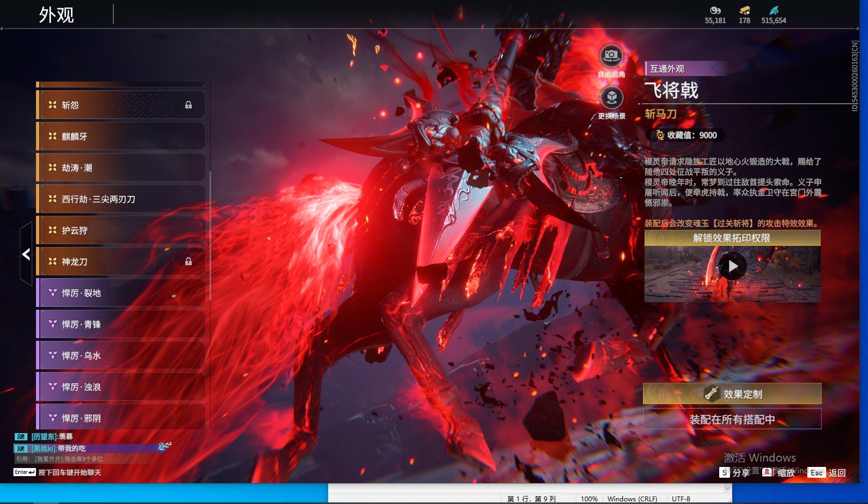Select the 斩怨 skin name
The width and height of the screenshot is (868, 504).
[70, 105]
